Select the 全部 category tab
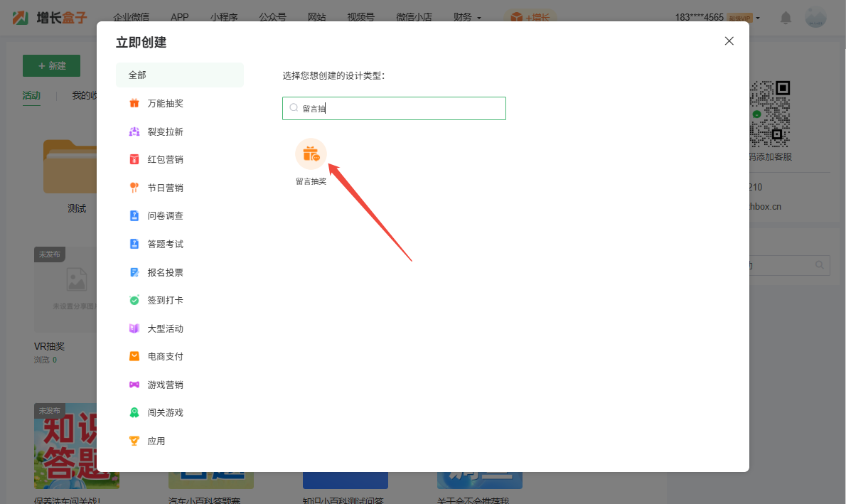This screenshot has height=504, width=846. (x=179, y=75)
